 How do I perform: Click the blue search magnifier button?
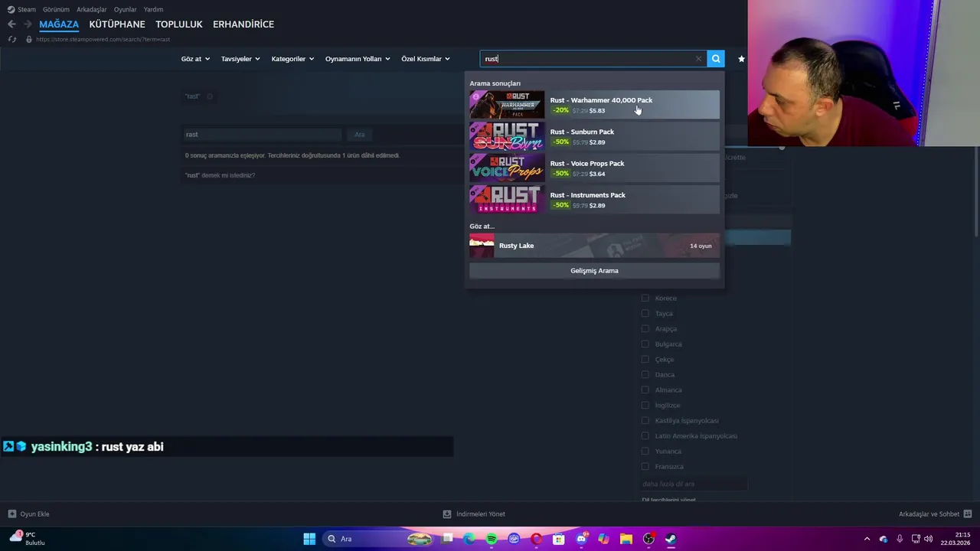[x=716, y=59]
